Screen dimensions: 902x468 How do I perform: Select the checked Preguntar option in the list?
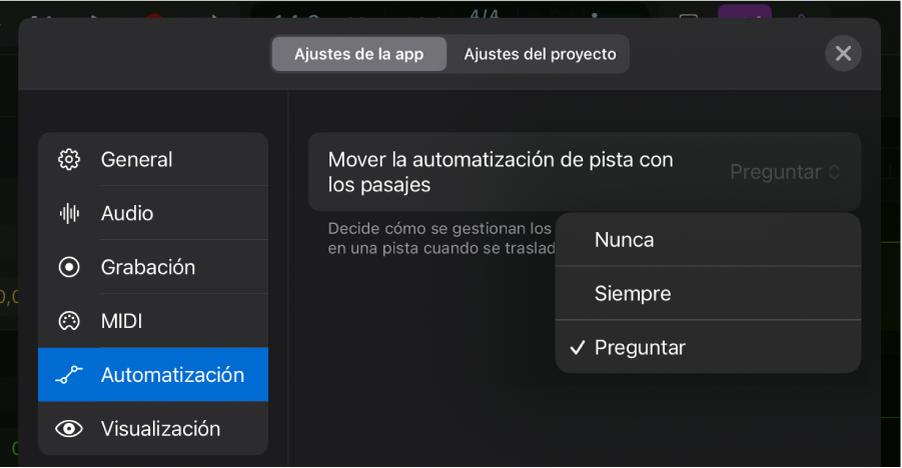click(640, 348)
